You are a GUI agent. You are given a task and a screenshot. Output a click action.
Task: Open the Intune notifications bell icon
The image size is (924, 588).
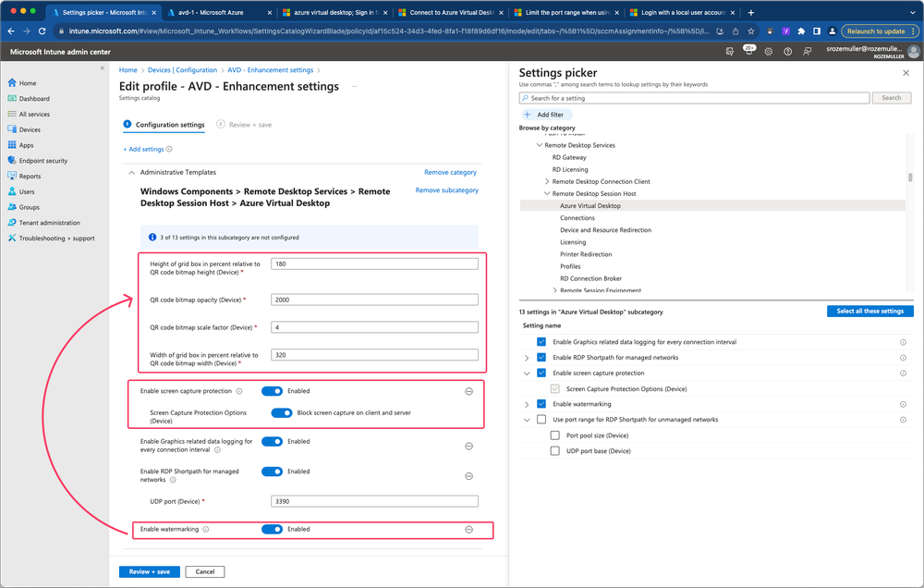coord(749,52)
